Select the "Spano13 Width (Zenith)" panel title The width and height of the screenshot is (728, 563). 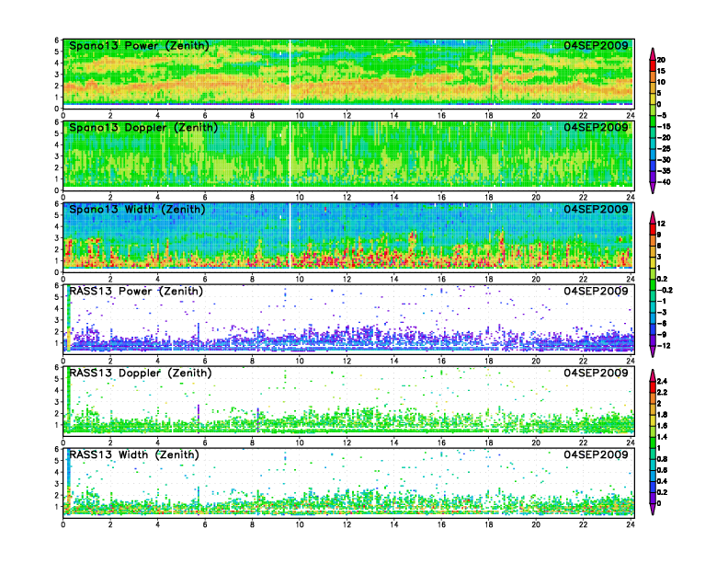(139, 210)
